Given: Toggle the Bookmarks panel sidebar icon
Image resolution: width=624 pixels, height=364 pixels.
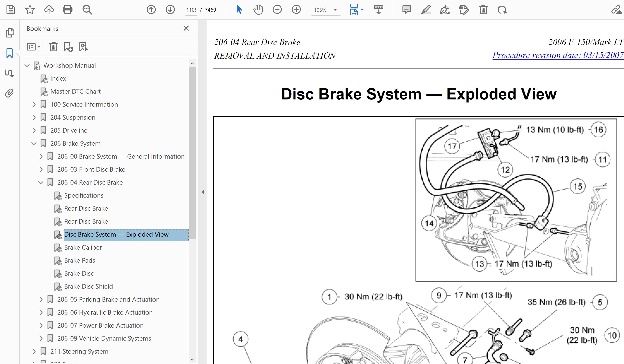Looking at the screenshot, I should (x=10, y=53).
